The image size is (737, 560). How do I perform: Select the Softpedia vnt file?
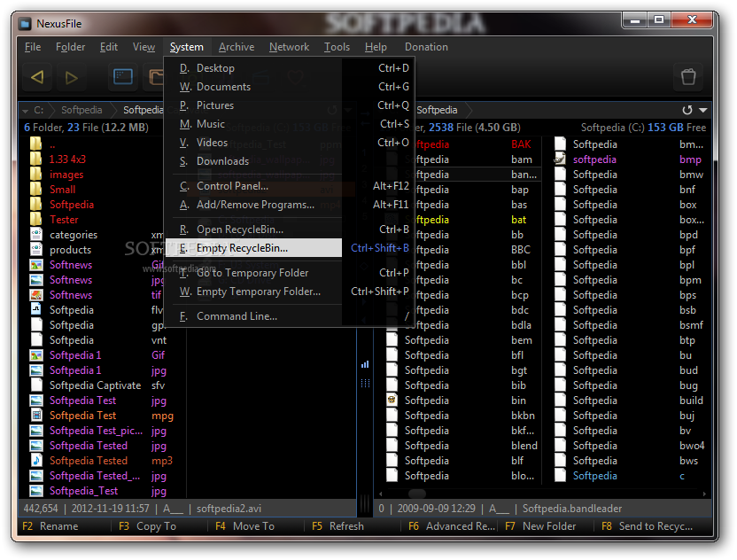click(x=97, y=340)
